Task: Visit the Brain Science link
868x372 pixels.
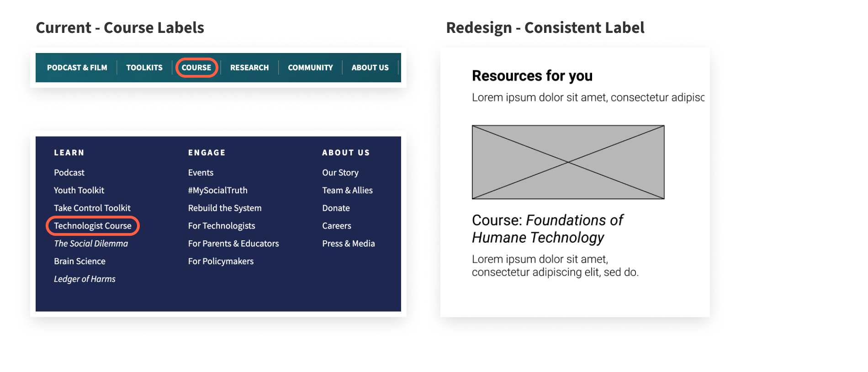Action: click(79, 261)
